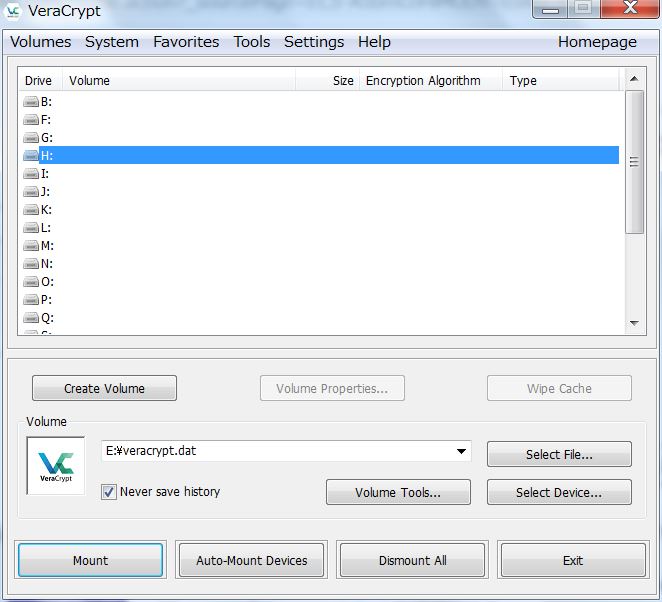The height and width of the screenshot is (602, 662).
Task: Open the Volumes menu
Action: click(41, 42)
